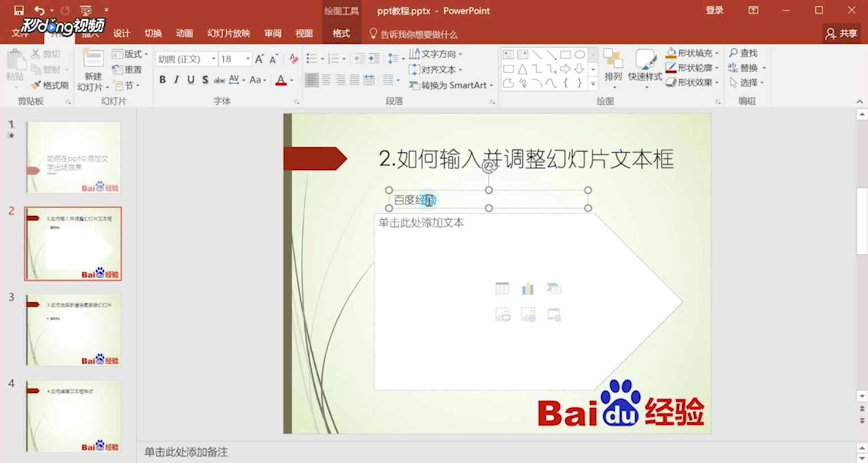The height and width of the screenshot is (463, 868).
Task: Toggle Italic formatting
Action: point(177,80)
